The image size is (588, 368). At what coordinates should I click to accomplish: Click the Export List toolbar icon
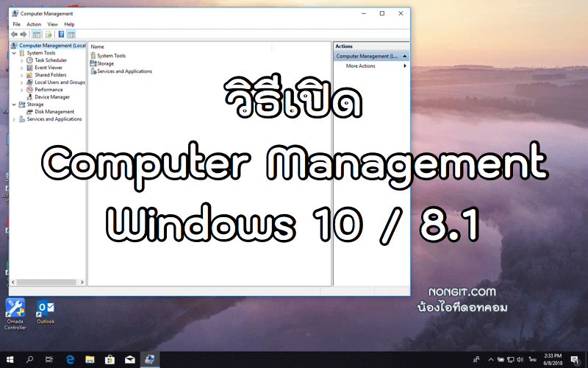click(49, 34)
